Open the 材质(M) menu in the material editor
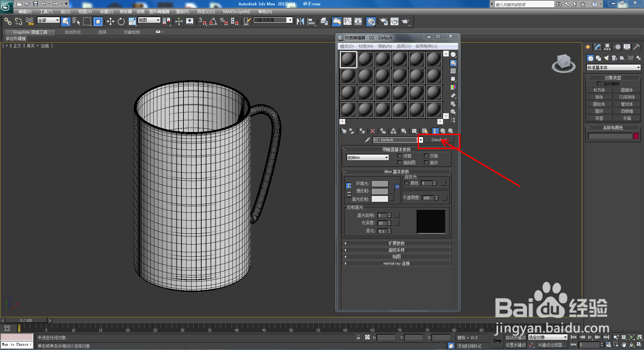Viewport: 644px width, 350px height. click(x=365, y=46)
